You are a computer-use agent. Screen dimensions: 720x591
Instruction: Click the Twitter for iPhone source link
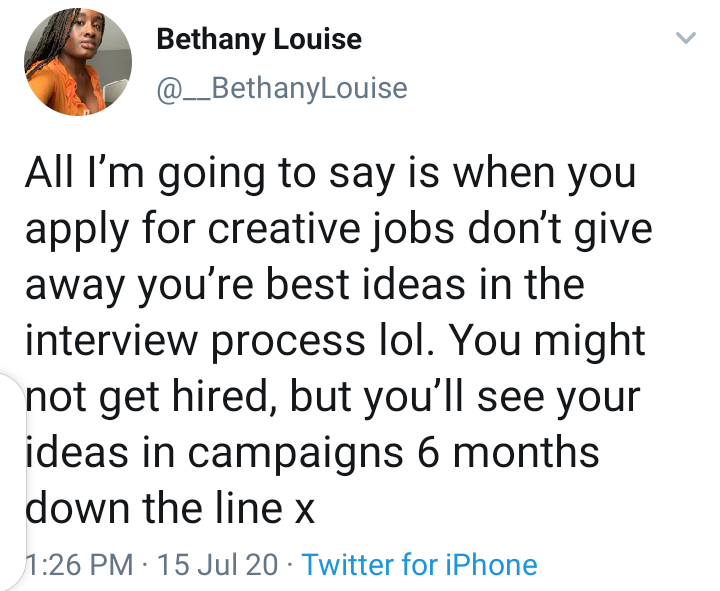tap(419, 564)
